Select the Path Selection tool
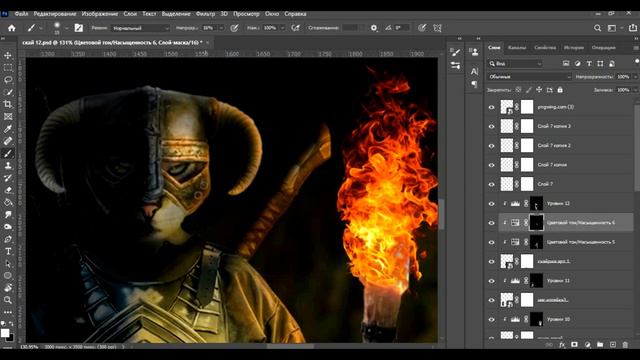640x360 pixels. click(8, 264)
